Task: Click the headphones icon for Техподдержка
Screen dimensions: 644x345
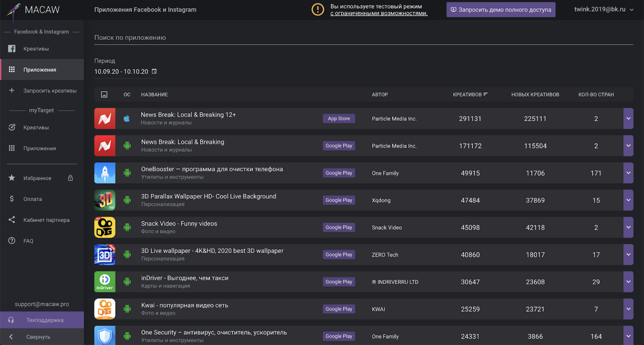Action: tap(11, 320)
